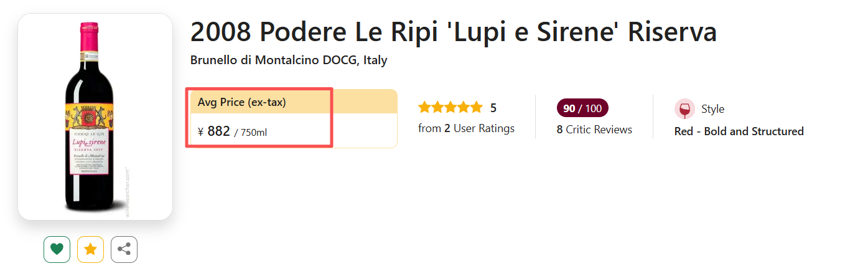
Task: Open Brunello di Montalcino DOCG, Italy region
Action: [289, 60]
